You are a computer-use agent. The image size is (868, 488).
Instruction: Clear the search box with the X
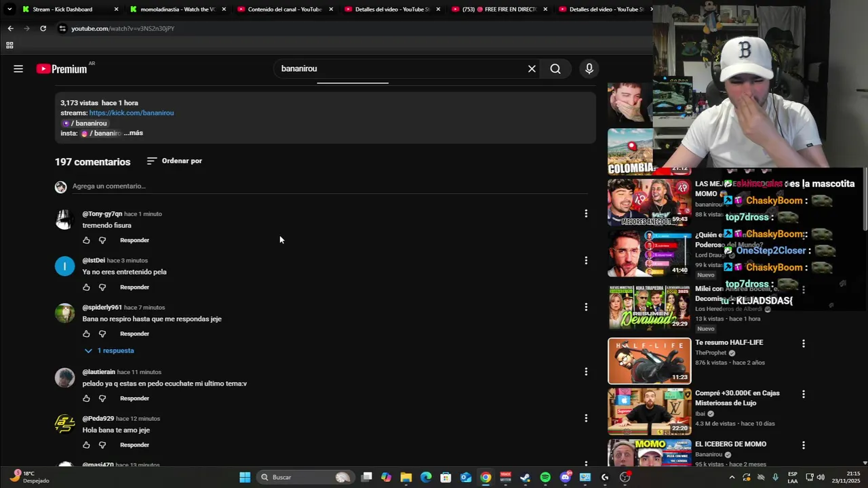[532, 68]
